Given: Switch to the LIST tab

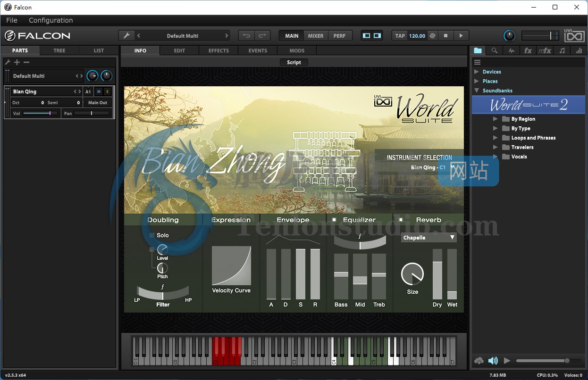Looking at the screenshot, I should [x=99, y=50].
